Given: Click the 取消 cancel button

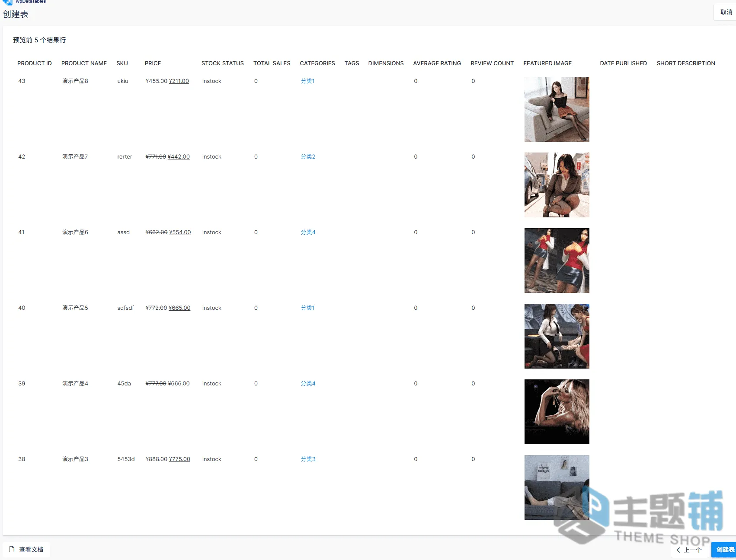Looking at the screenshot, I should coord(726,12).
